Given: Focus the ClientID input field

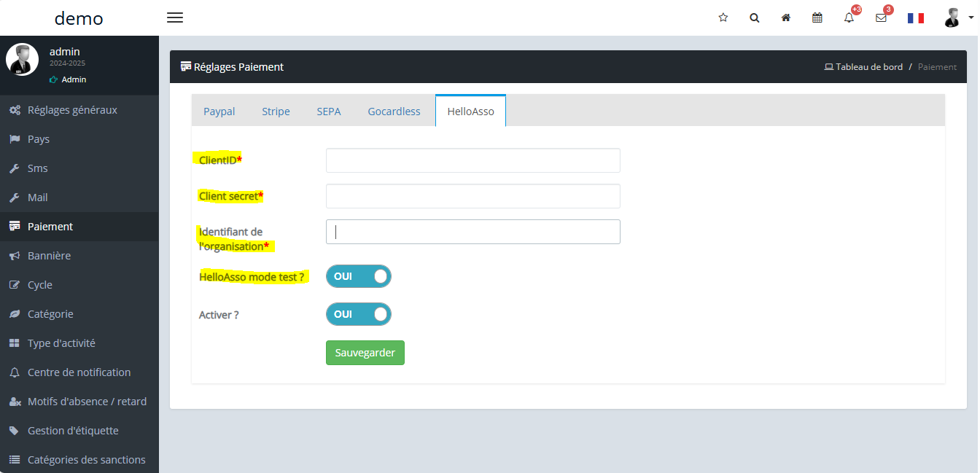Looking at the screenshot, I should (x=473, y=160).
